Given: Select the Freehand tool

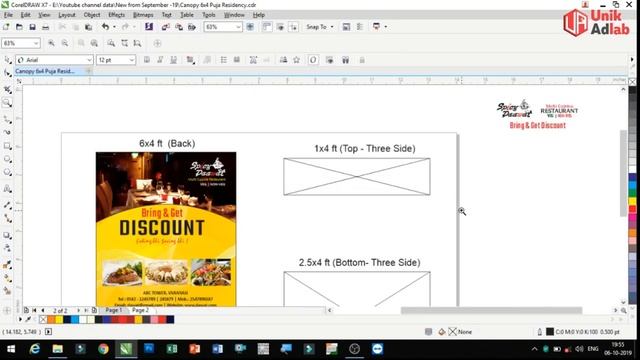Looking at the screenshot, I should point(7,119).
